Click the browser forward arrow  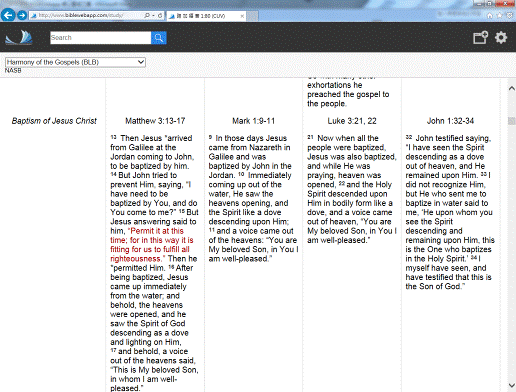click(22, 15)
